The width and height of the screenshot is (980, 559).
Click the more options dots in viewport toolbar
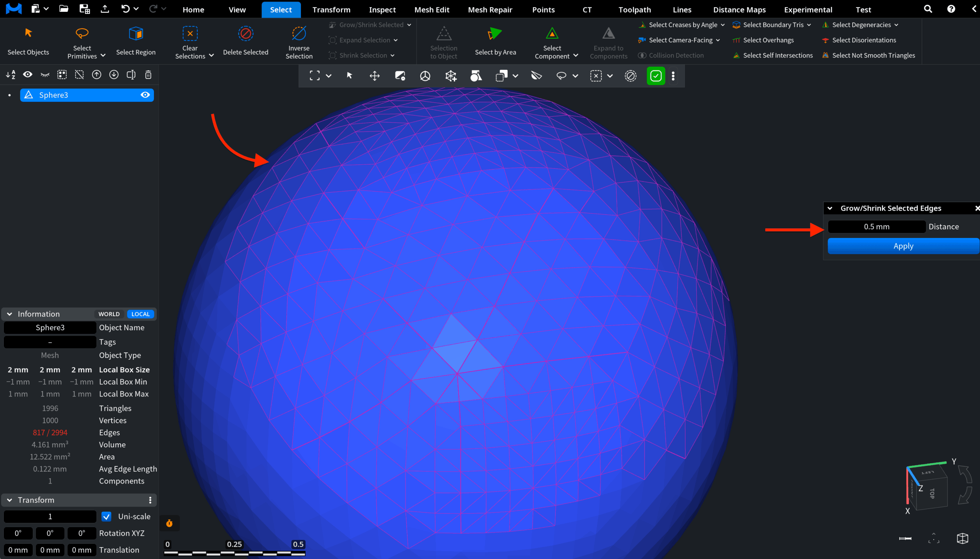(673, 75)
